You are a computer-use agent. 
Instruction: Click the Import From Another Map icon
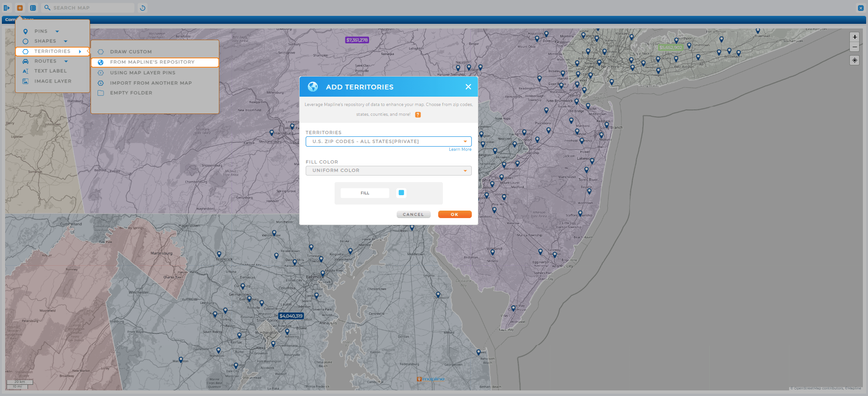101,83
